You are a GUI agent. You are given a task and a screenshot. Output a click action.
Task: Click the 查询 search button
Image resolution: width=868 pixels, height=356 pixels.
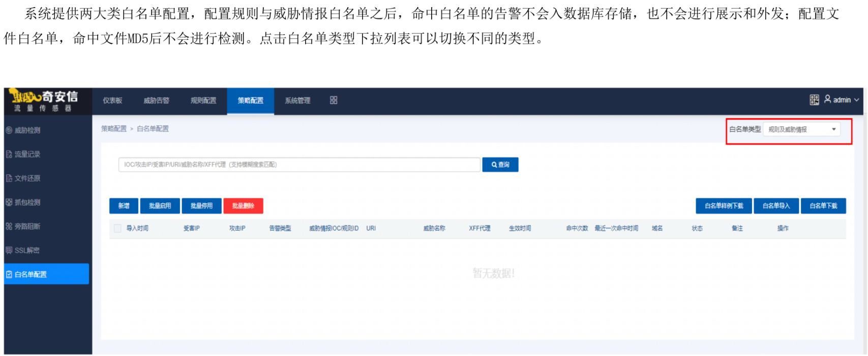(500, 165)
